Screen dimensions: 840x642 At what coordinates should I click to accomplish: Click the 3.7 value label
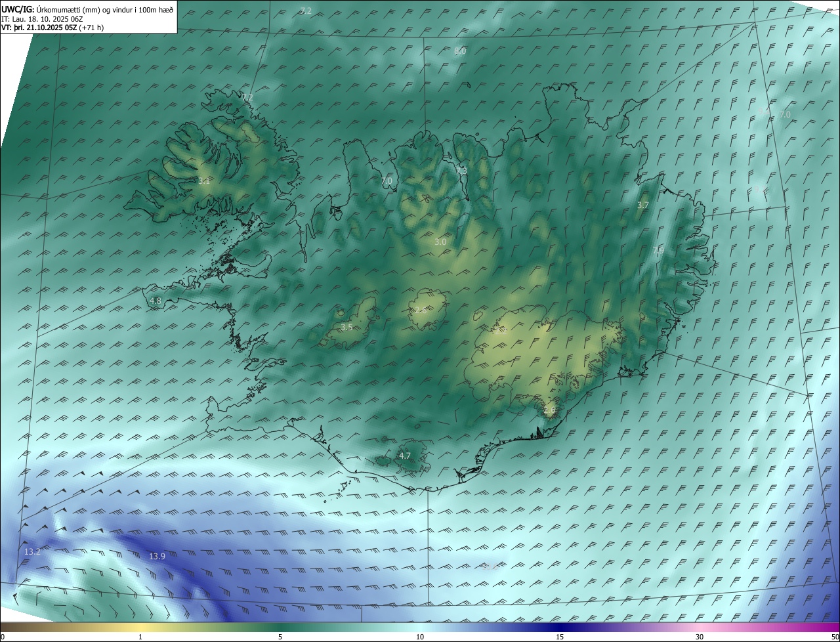pyautogui.click(x=643, y=205)
